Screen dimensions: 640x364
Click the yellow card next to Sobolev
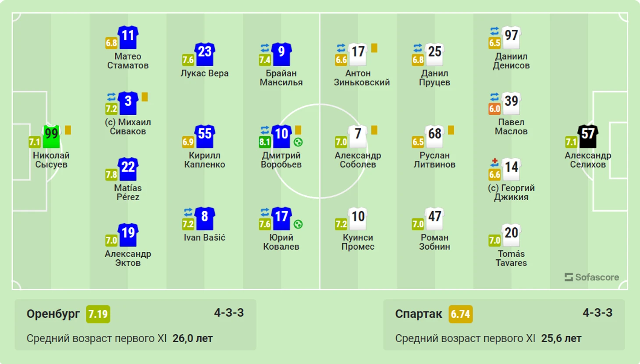click(x=374, y=130)
